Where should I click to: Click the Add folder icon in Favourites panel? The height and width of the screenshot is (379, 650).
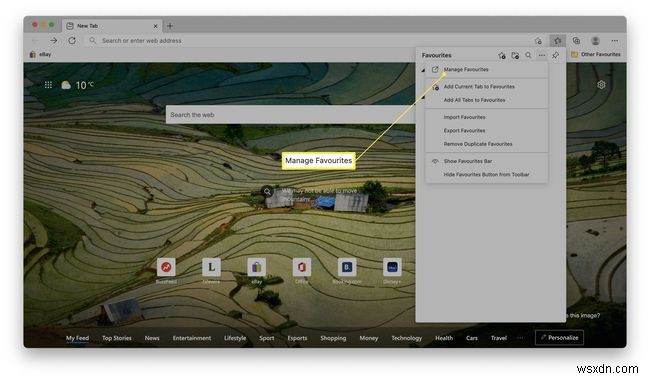[515, 55]
